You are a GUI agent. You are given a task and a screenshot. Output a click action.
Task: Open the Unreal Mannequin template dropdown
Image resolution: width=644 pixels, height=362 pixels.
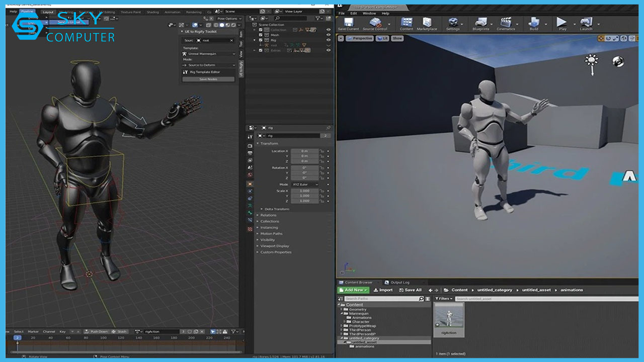point(209,54)
